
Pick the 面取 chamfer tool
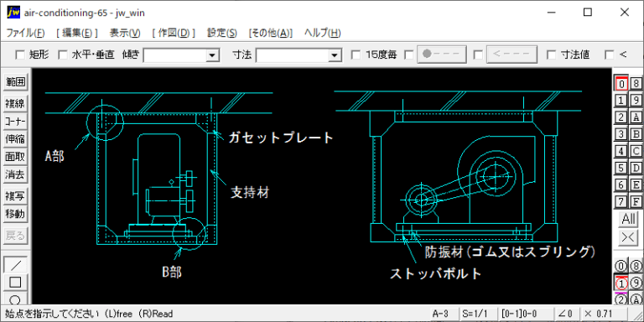click(x=16, y=158)
